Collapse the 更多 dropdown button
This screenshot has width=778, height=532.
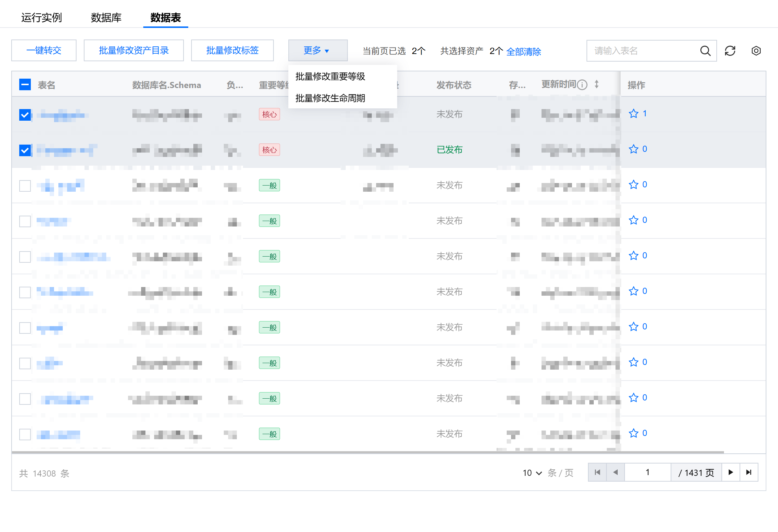tap(317, 50)
